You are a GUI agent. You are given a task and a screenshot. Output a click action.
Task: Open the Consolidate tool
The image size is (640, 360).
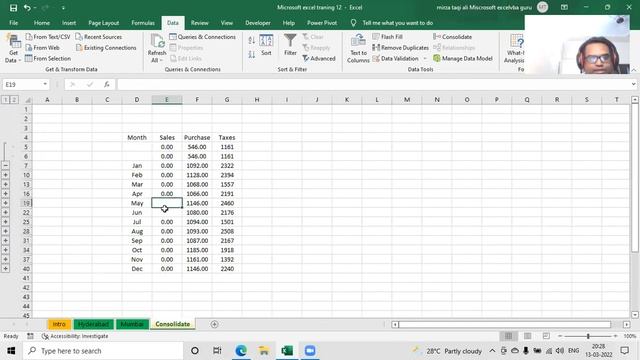[x=452, y=37]
